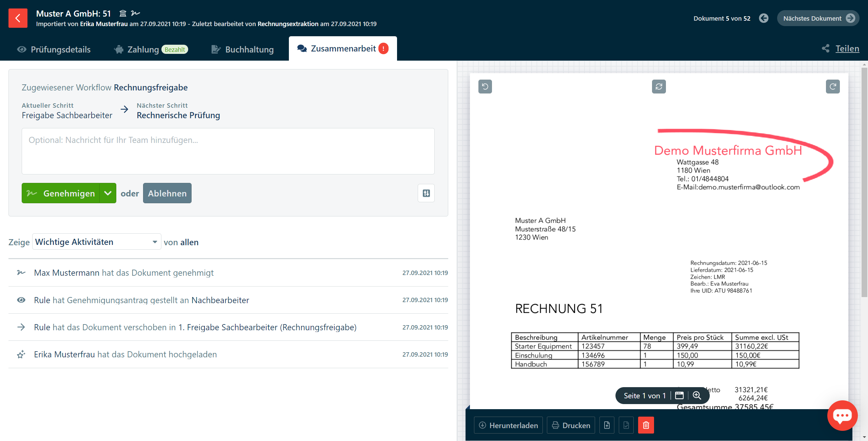The width and height of the screenshot is (868, 441).
Task: Expand the Genehmigen dropdown arrow
Action: point(108,193)
